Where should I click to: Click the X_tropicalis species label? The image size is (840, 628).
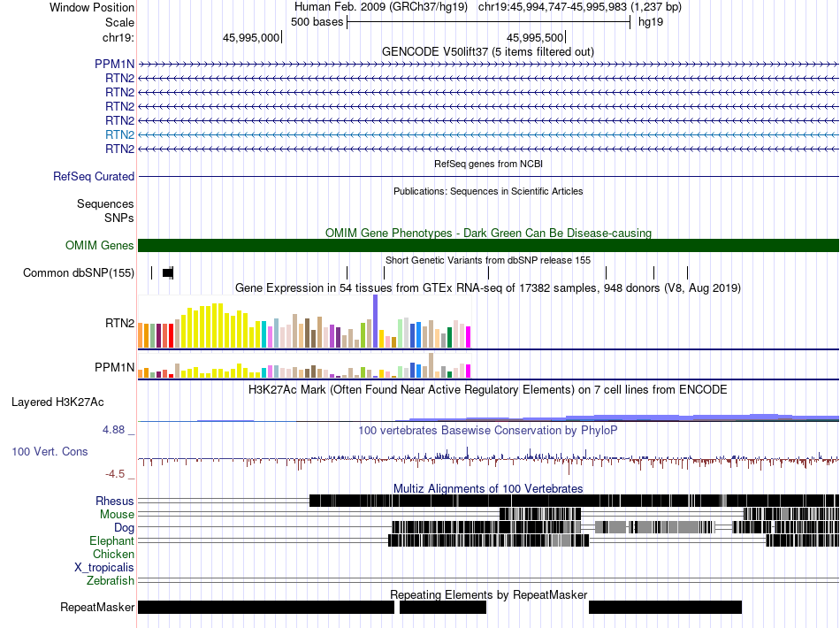pos(104,568)
